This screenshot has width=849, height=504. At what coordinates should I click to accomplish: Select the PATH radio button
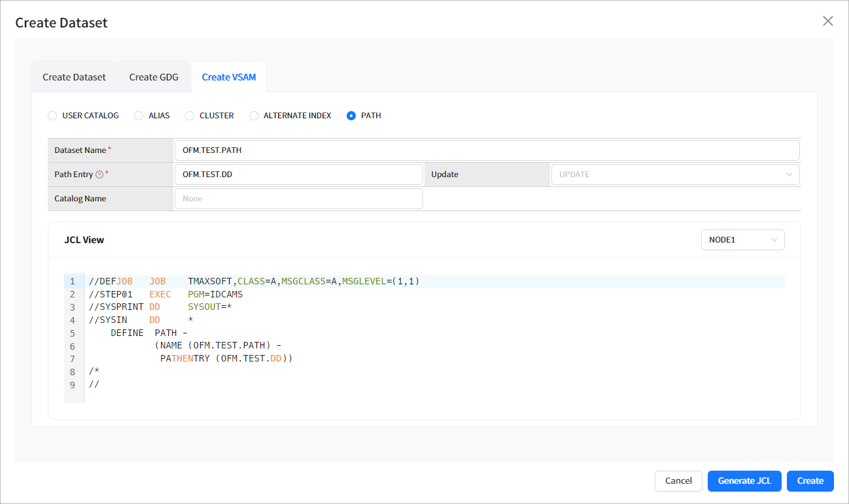pyautogui.click(x=351, y=115)
